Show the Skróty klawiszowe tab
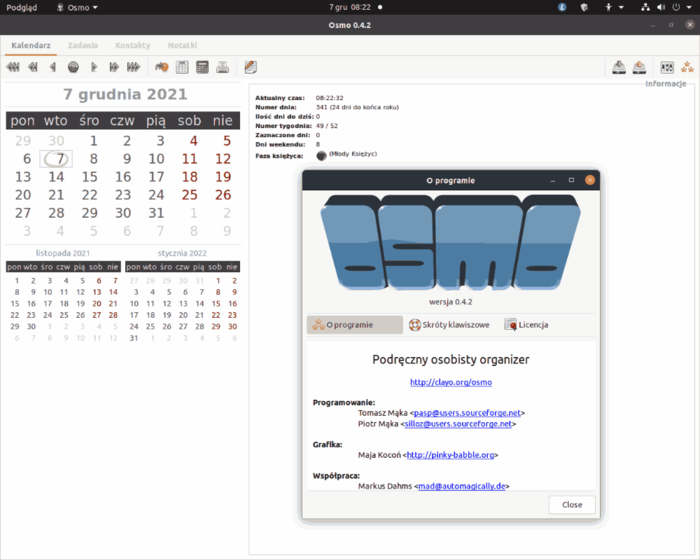The image size is (700, 560). click(449, 325)
